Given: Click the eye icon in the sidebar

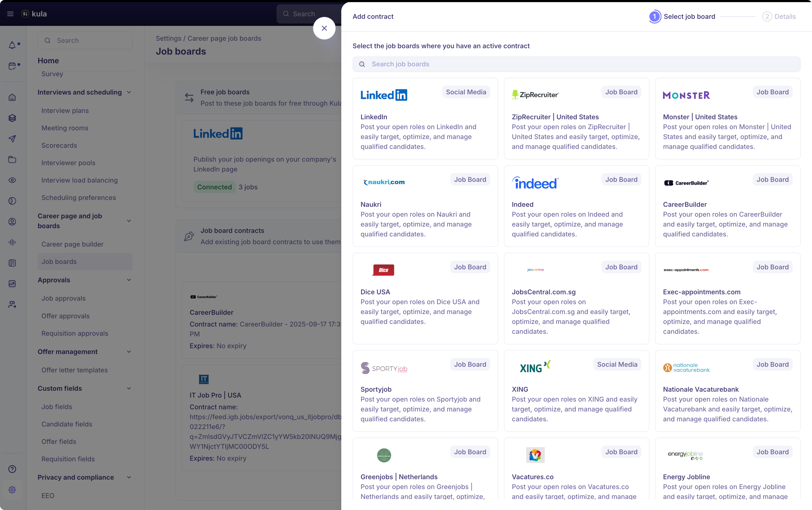Looking at the screenshot, I should click(12, 180).
